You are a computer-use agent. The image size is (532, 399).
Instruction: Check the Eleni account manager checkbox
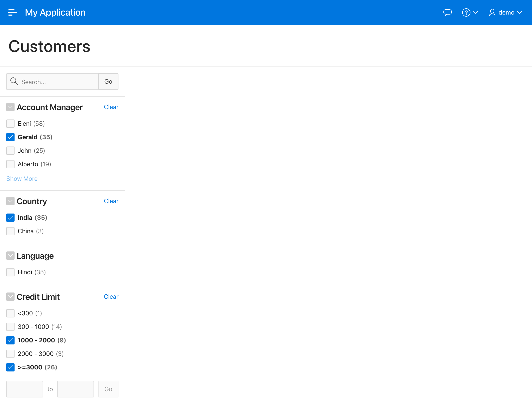pyautogui.click(x=10, y=124)
